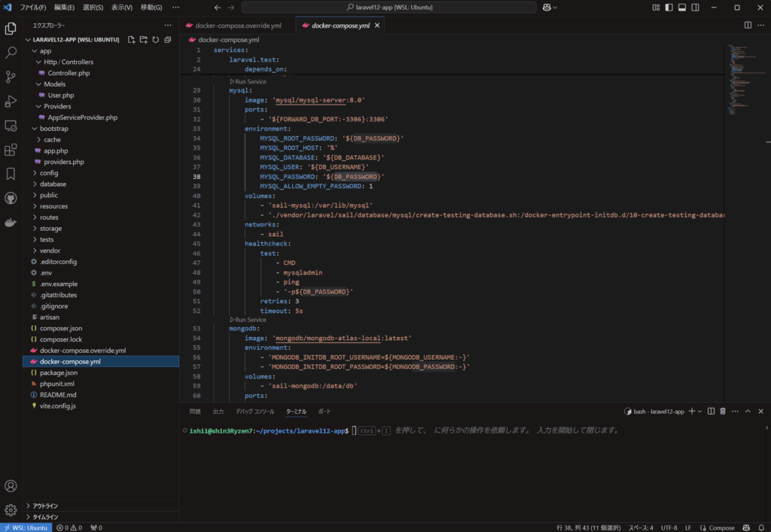Screen dimensions: 771x532
Task: Collapse all folders in explorer
Action: [168, 40]
